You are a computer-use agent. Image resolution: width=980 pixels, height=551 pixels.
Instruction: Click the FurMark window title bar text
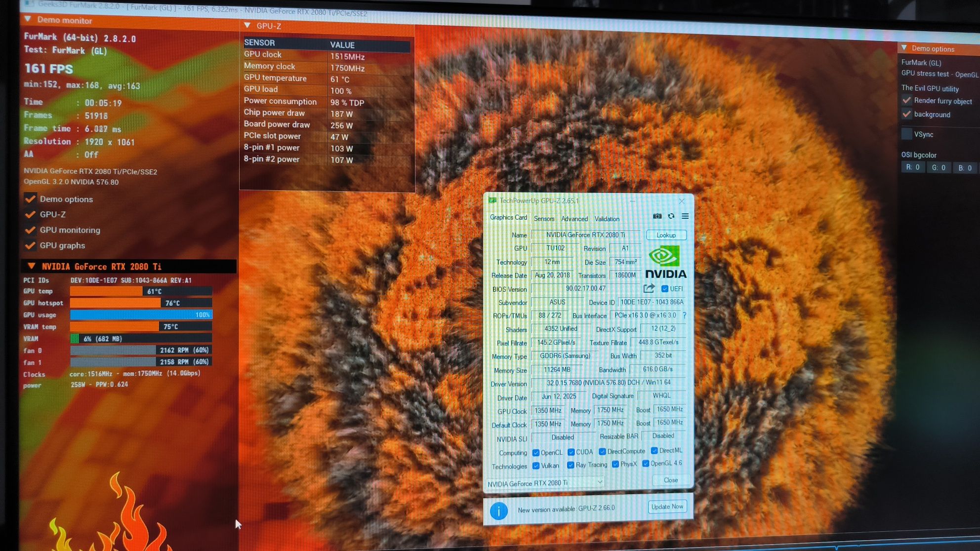click(x=203, y=9)
